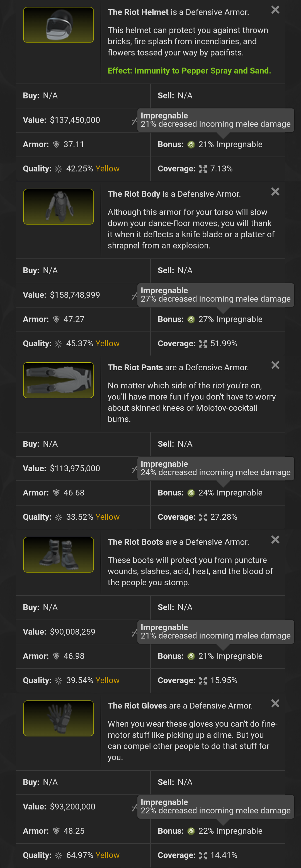Viewport: 301px width, 868px height.
Task: Close the Riot Gloves info panel
Action: tap(275, 703)
